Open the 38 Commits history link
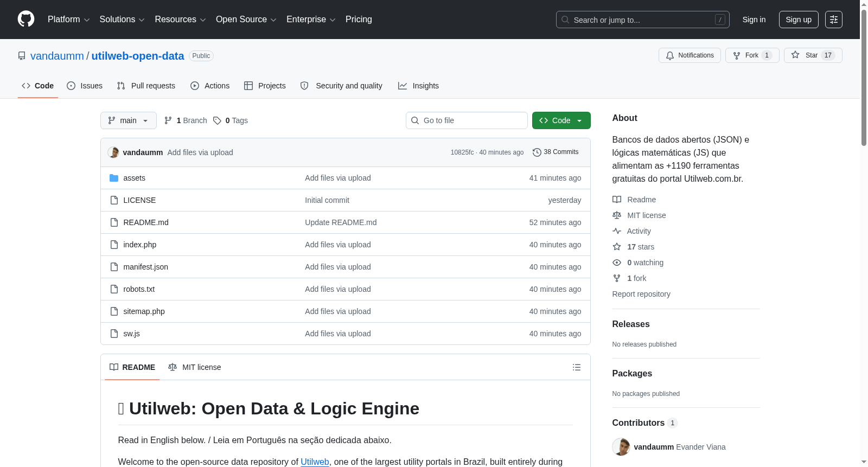 pos(556,152)
